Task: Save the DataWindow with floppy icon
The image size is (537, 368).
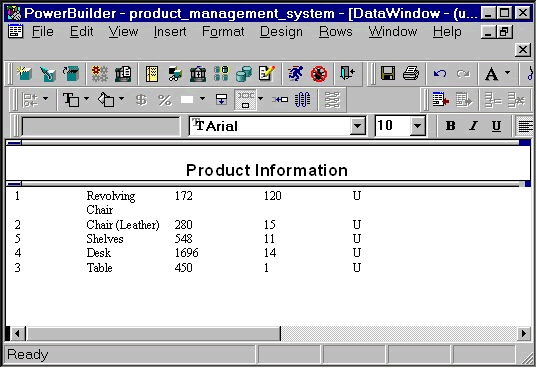Action: [x=388, y=74]
